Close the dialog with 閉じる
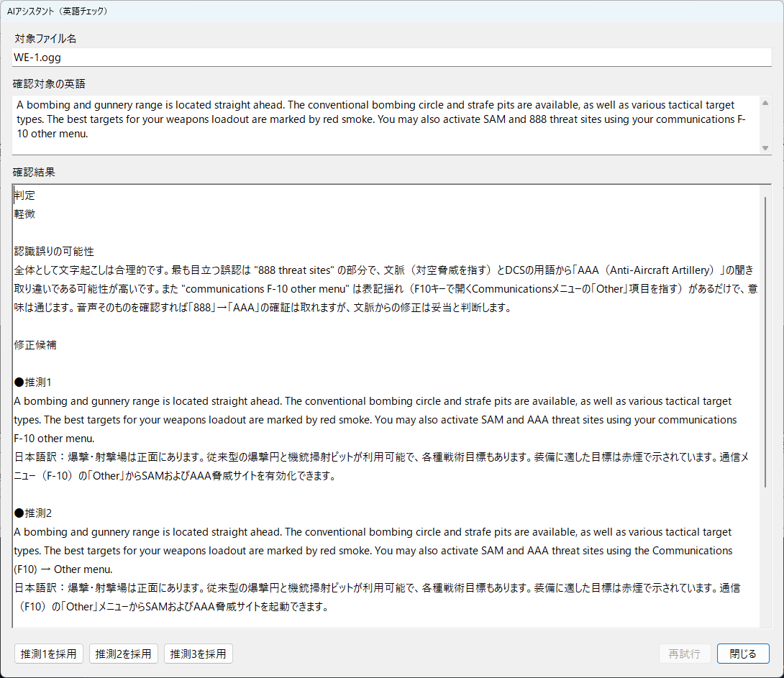The width and height of the screenshot is (784, 678). [743, 654]
